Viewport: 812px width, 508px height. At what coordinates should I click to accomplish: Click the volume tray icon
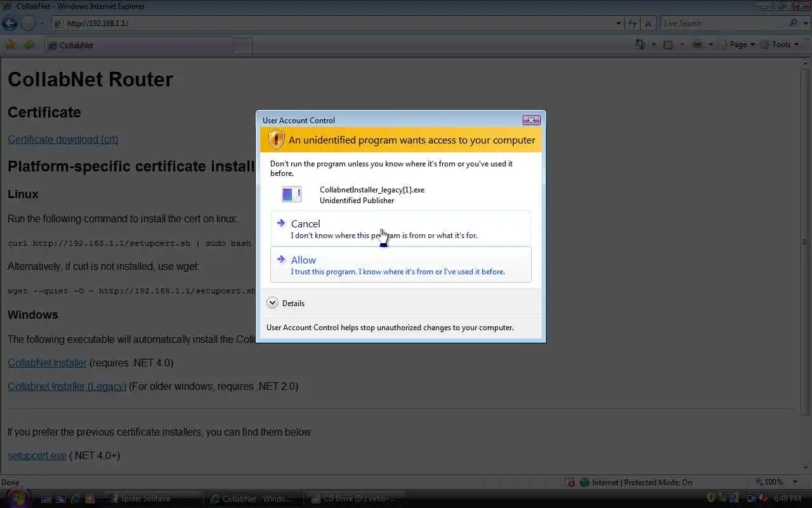pos(763,498)
